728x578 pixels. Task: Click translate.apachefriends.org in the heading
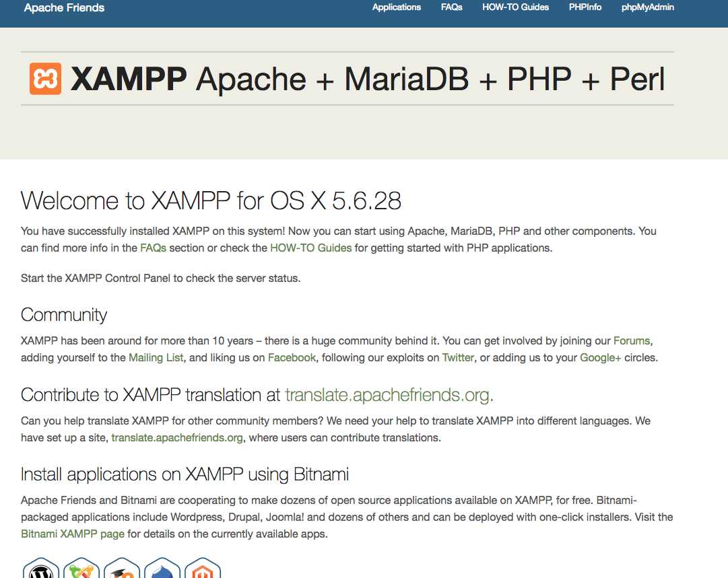tap(387, 395)
